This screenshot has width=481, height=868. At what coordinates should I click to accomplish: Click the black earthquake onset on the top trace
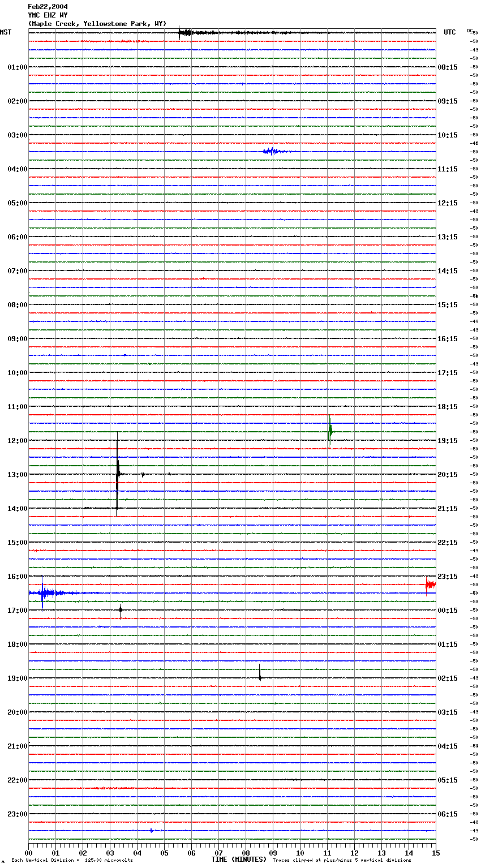click(x=180, y=33)
